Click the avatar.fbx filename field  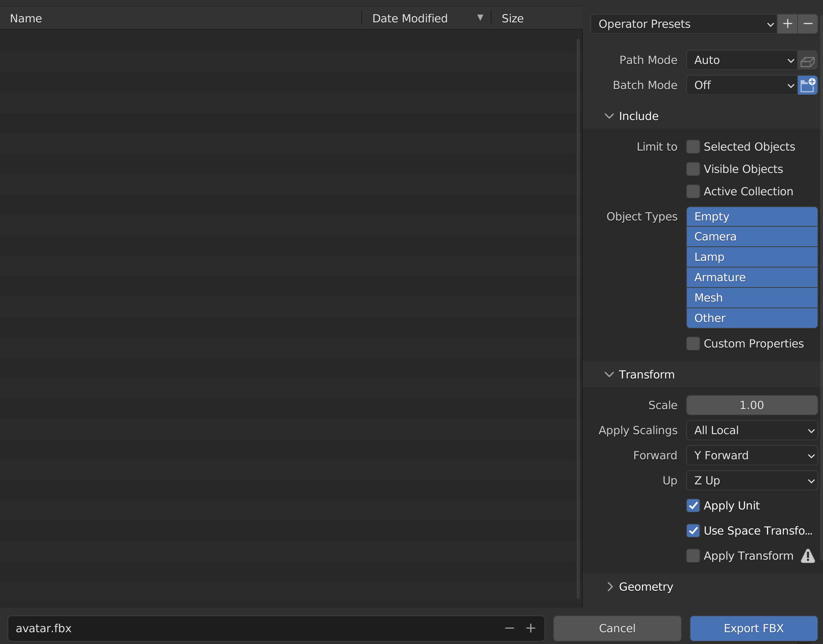pyautogui.click(x=251, y=628)
